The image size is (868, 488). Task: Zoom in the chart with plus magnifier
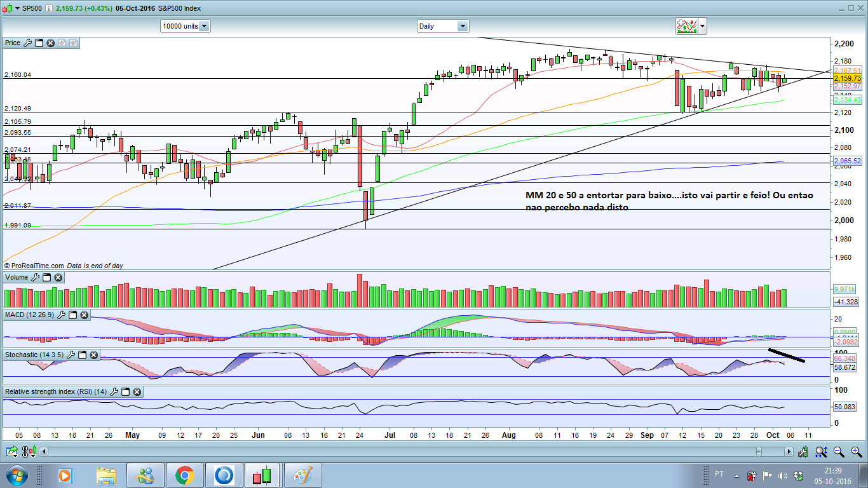(x=856, y=452)
